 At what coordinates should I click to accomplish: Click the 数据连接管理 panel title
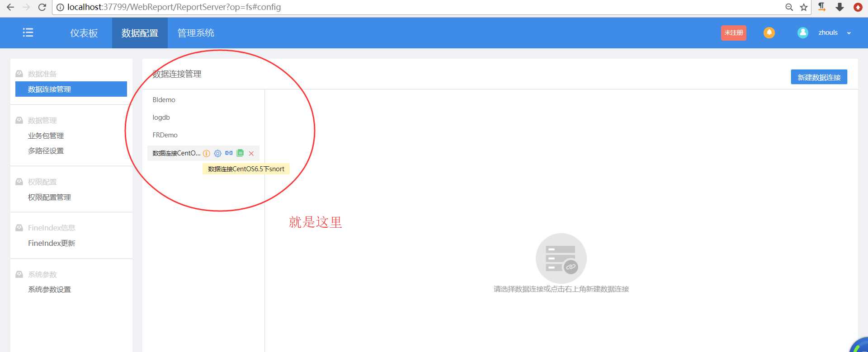(x=177, y=74)
